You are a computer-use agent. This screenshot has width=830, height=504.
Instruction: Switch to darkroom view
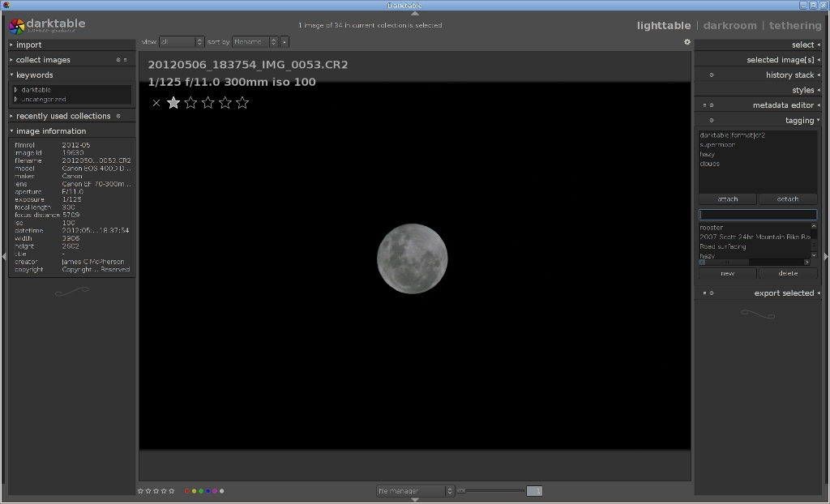click(730, 25)
